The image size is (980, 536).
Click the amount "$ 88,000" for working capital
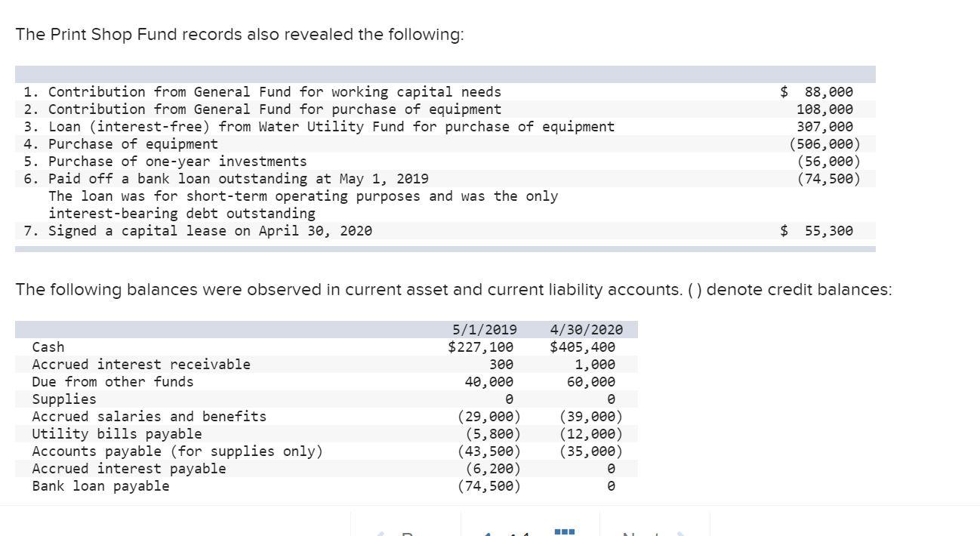(x=816, y=92)
